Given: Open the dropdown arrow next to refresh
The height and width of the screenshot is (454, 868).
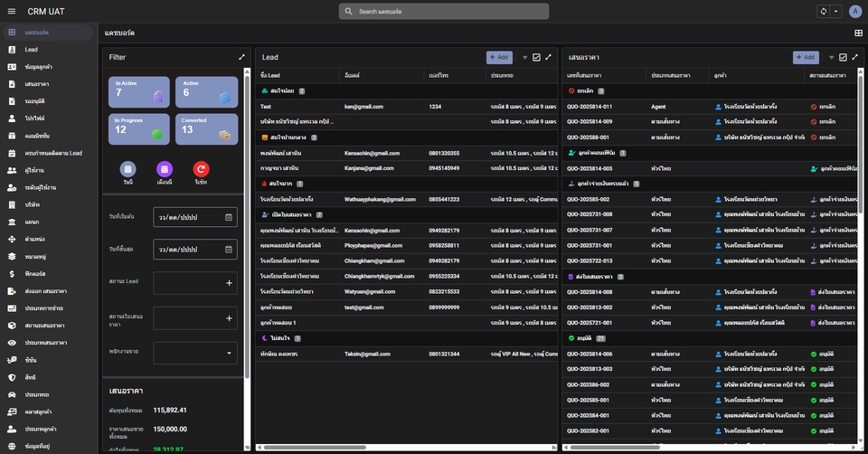Looking at the screenshot, I should tap(835, 11).
